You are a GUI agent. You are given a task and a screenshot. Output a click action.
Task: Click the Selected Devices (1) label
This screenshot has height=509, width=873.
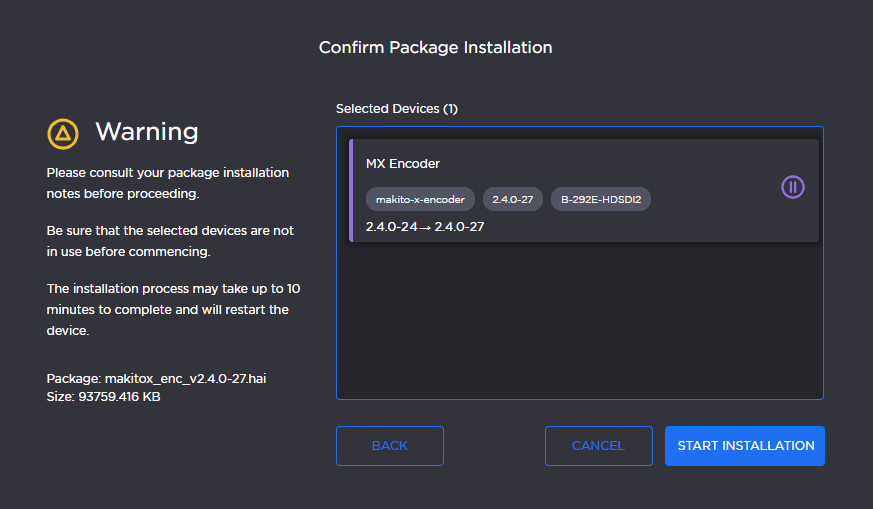click(396, 108)
